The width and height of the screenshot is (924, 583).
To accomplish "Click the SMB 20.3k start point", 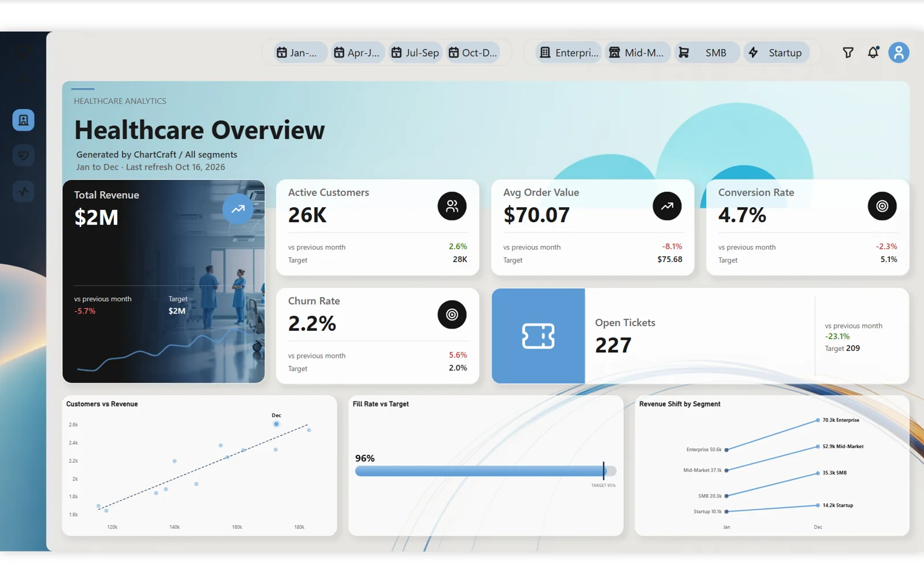I will (726, 496).
